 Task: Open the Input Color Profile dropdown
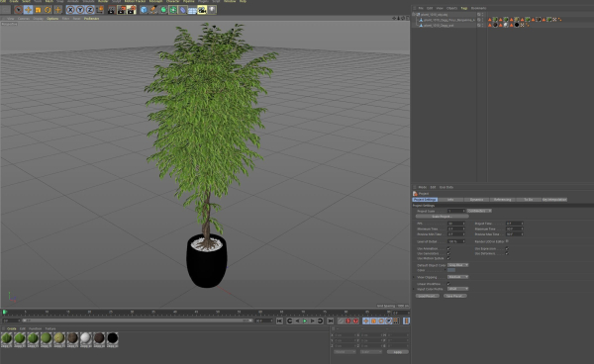pyautogui.click(x=458, y=289)
